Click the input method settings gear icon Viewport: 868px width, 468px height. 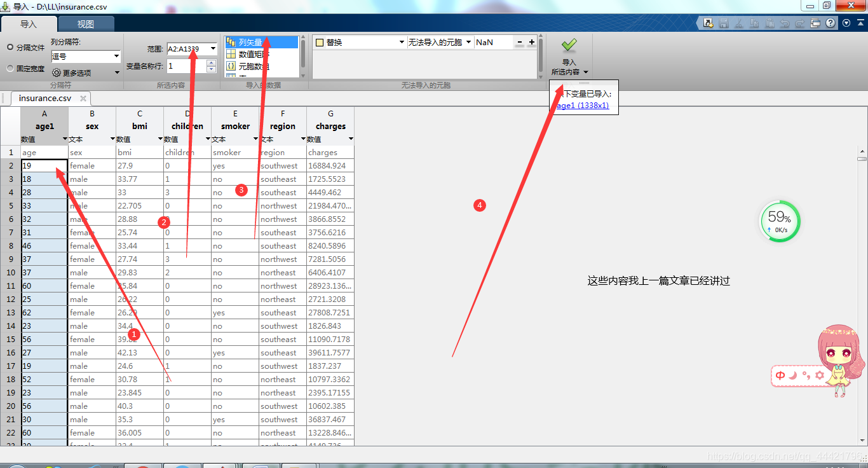pyautogui.click(x=820, y=375)
